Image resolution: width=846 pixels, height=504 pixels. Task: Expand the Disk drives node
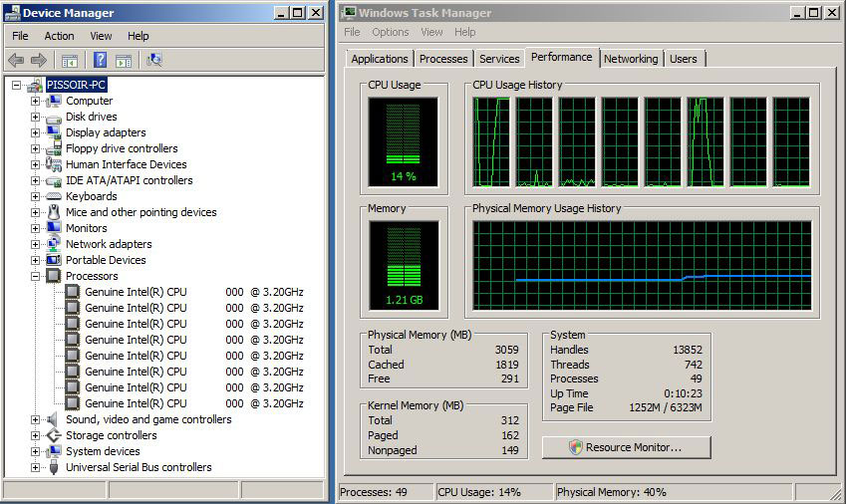click(x=35, y=117)
